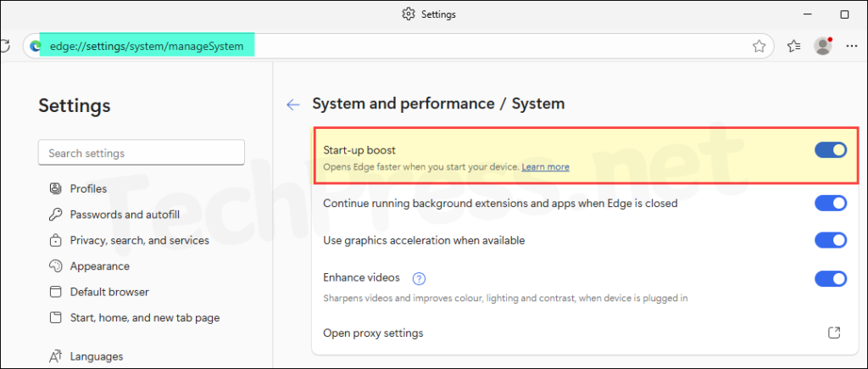Viewport: 868px width, 369px height.
Task: Click the Sharpens videos and improves colour description
Action: (505, 298)
